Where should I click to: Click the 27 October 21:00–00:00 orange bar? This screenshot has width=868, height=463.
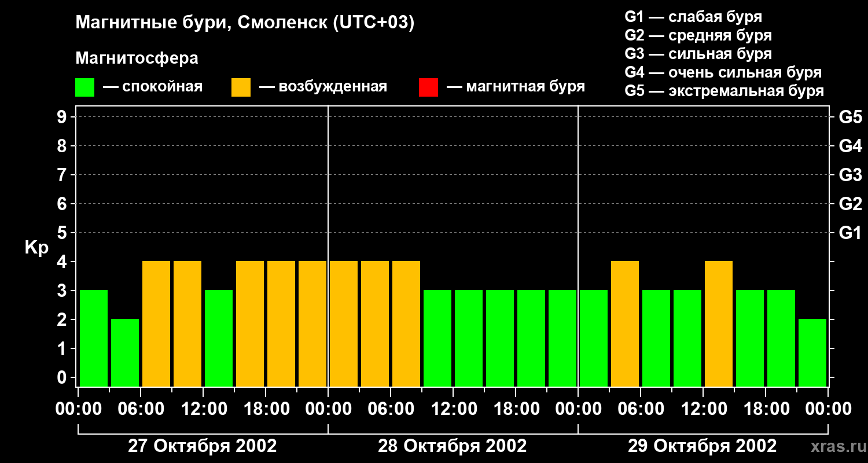(x=312, y=324)
